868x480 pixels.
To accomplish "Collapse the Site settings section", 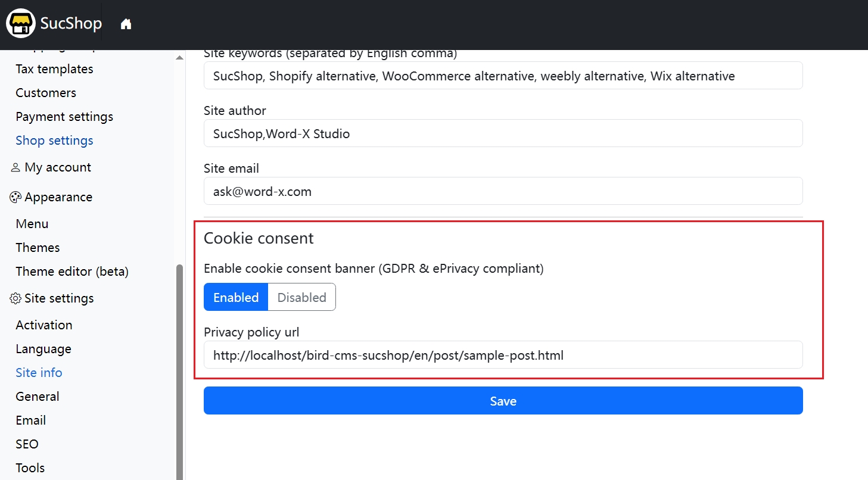I will [59, 298].
